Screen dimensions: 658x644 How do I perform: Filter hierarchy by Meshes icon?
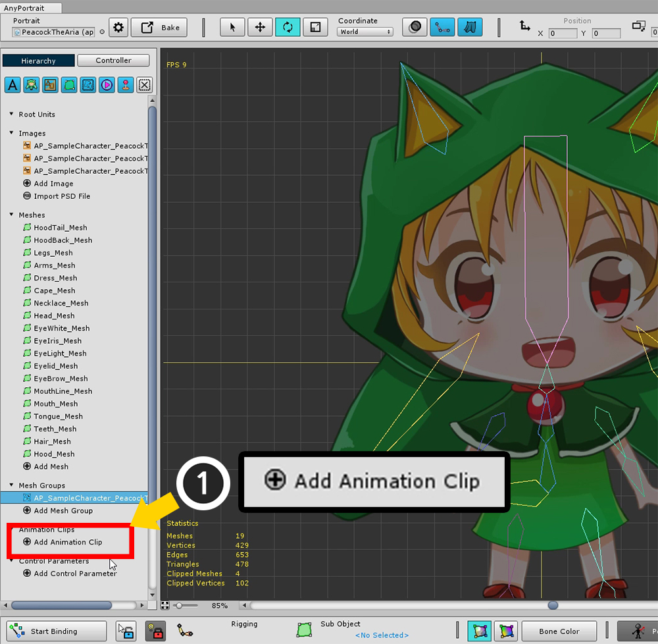(x=69, y=85)
